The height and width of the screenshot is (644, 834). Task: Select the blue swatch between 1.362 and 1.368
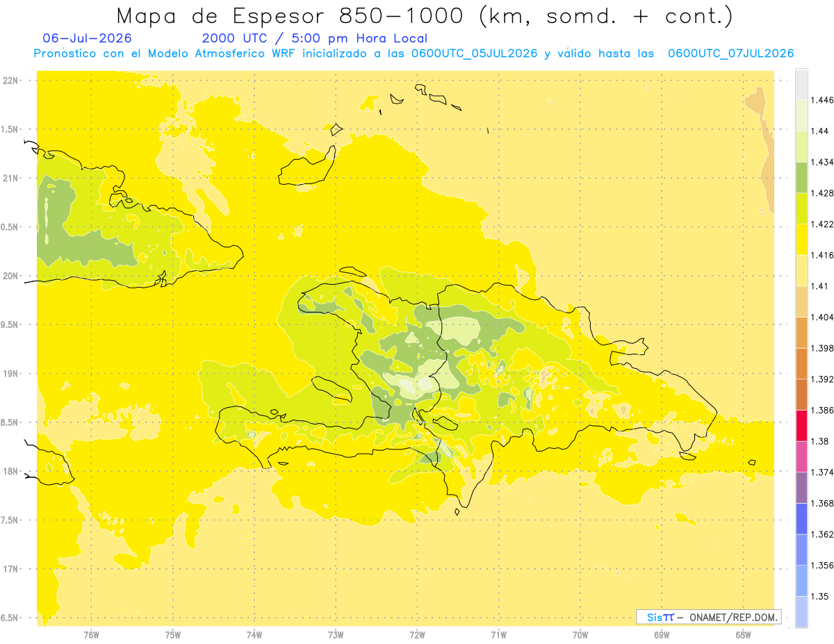(x=801, y=518)
